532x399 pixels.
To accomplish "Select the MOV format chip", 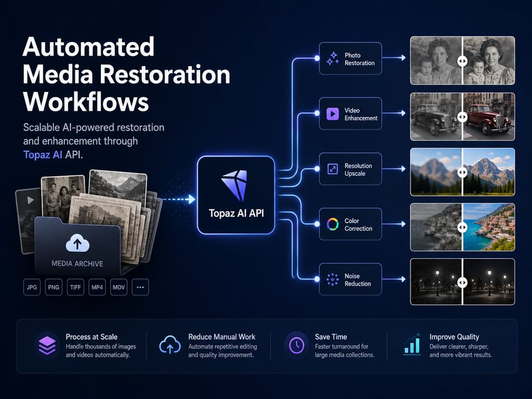I will tap(119, 288).
